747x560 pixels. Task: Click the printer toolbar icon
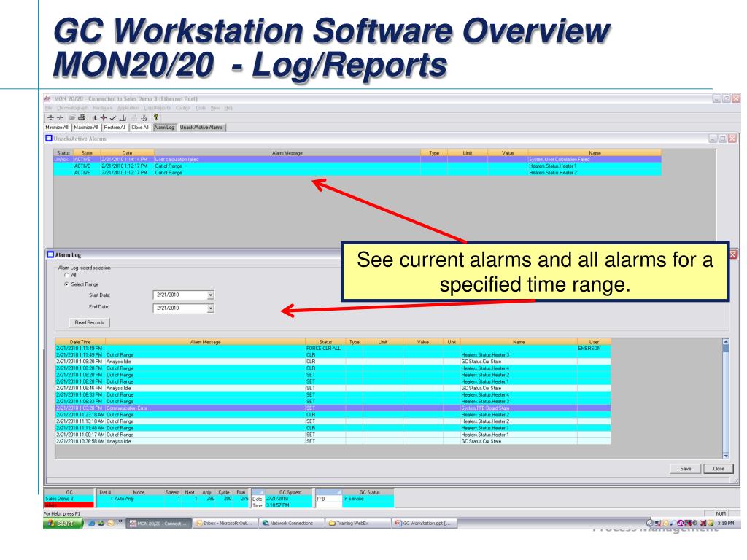pos(82,117)
